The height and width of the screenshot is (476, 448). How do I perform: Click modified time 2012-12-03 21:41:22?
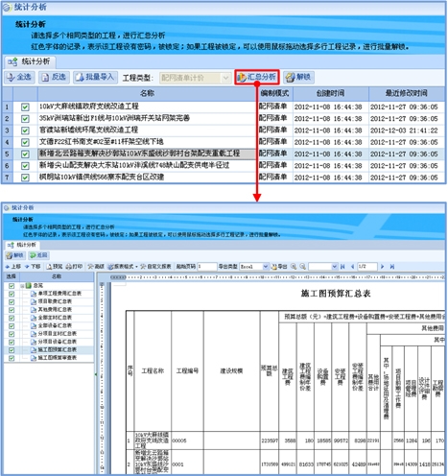pyautogui.click(x=404, y=131)
